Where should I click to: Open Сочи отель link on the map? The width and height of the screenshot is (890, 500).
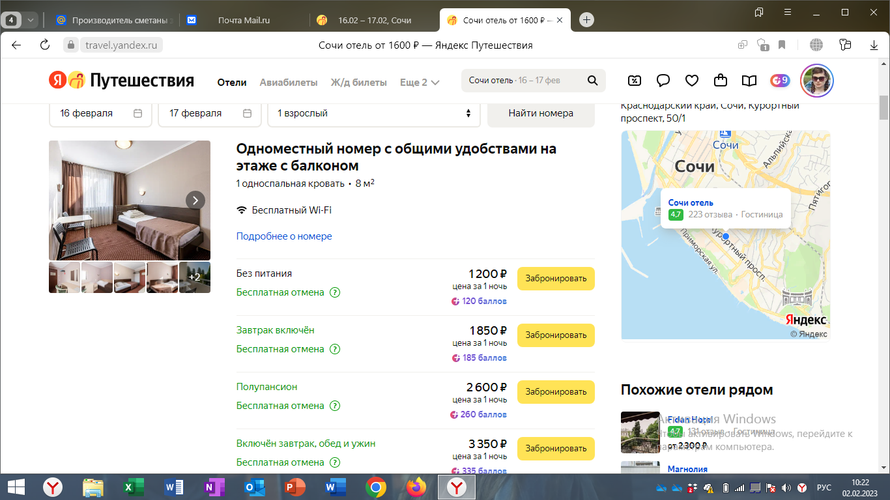(690, 203)
